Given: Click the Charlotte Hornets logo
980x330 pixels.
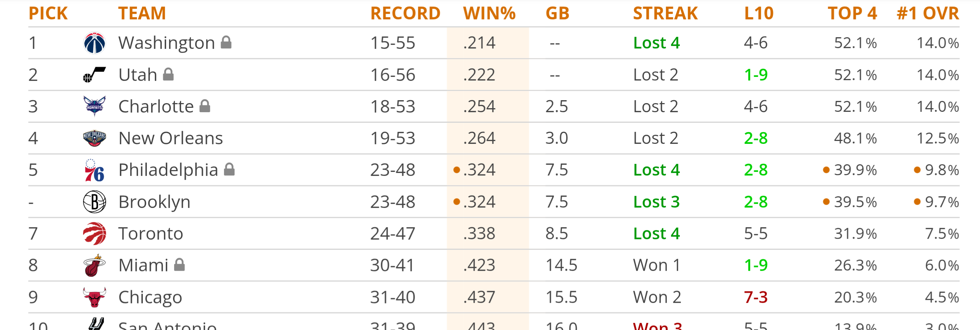Looking at the screenshot, I should (94, 106).
